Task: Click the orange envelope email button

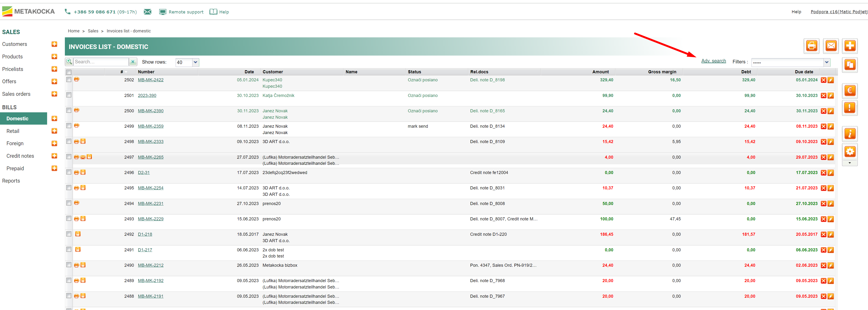Action: pos(831,46)
